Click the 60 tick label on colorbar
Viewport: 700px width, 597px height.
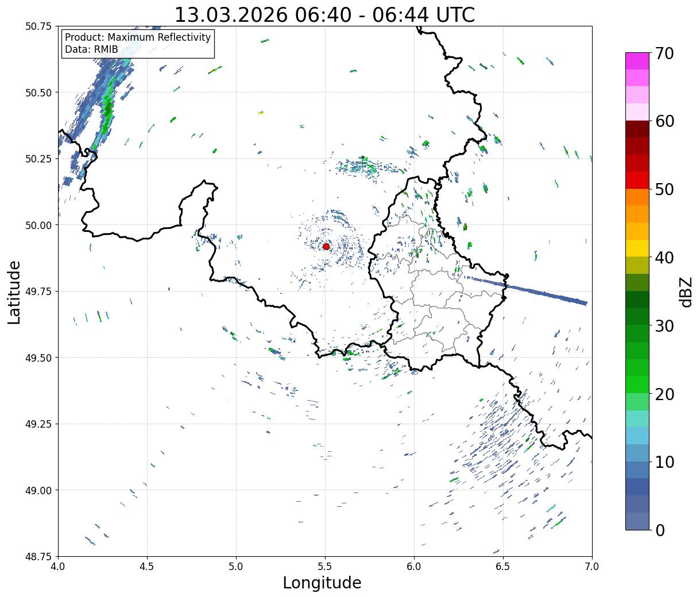pyautogui.click(x=664, y=121)
